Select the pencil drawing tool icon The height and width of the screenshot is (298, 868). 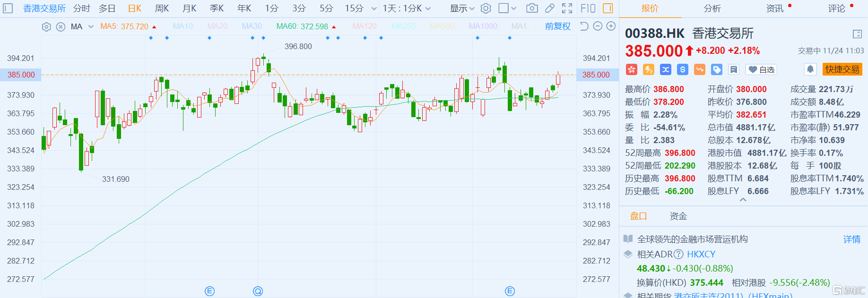coord(549,8)
